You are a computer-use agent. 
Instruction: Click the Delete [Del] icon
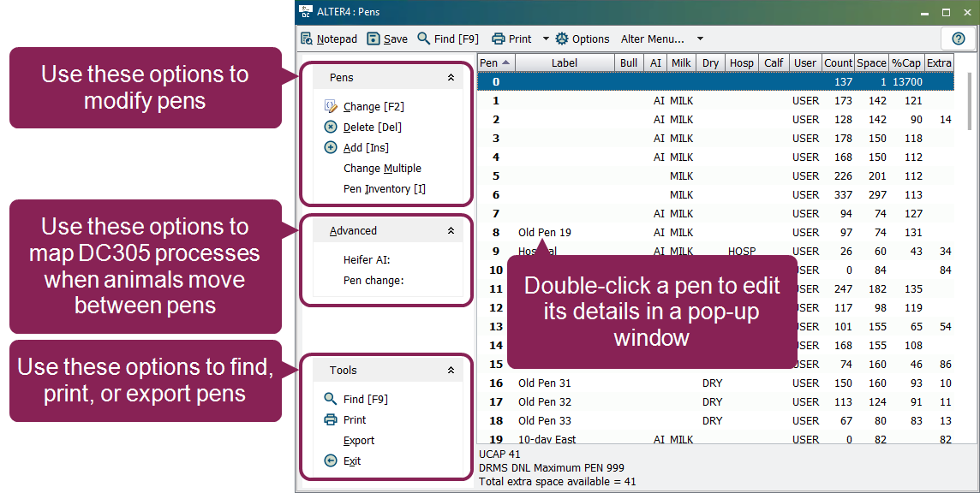pyautogui.click(x=331, y=127)
